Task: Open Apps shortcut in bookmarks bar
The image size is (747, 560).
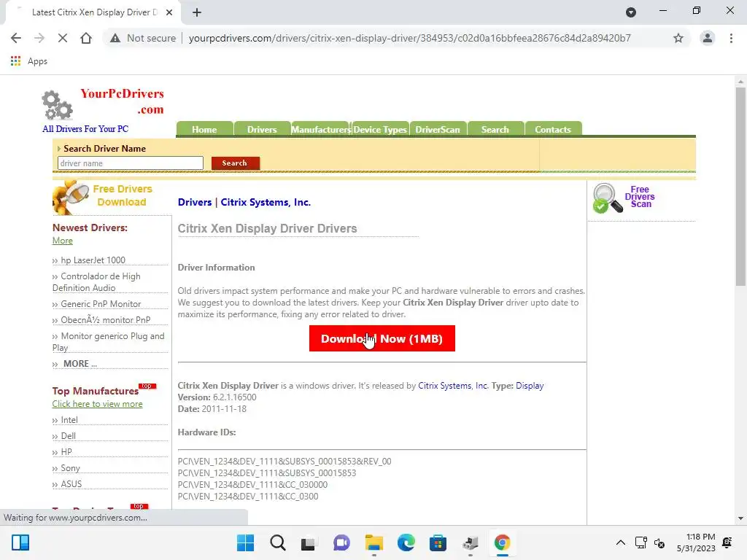Action: (28, 61)
